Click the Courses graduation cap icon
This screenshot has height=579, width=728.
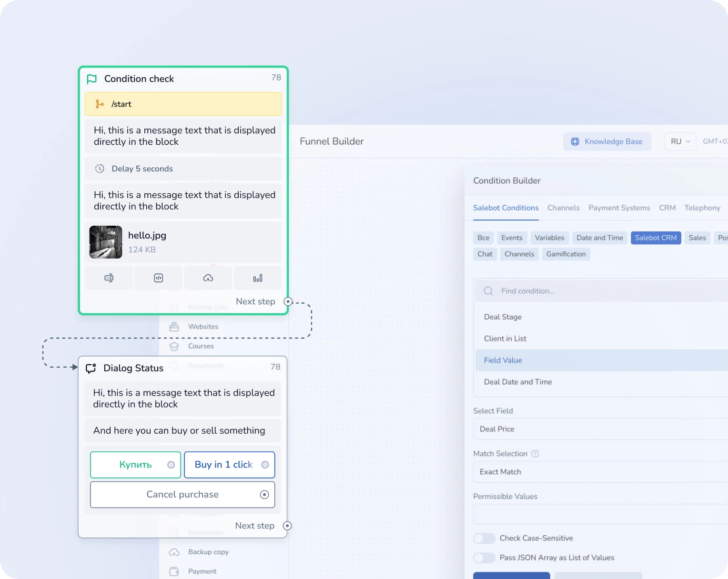click(x=174, y=346)
